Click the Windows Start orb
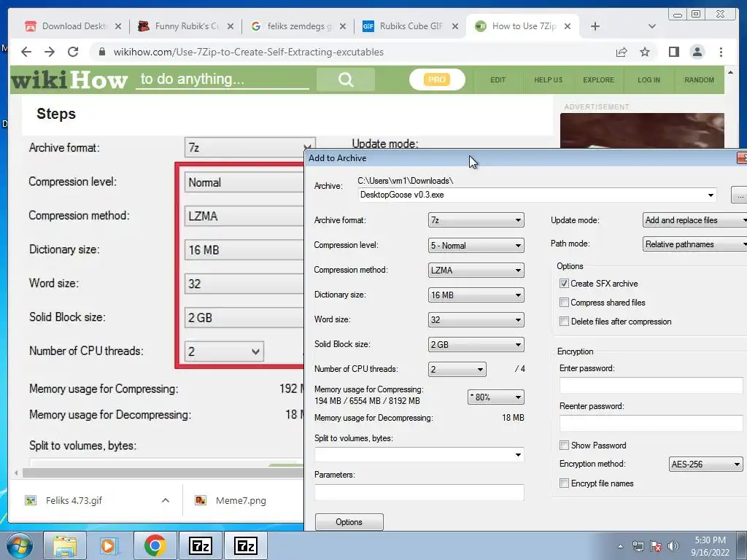The height and width of the screenshot is (560, 747). 19,545
